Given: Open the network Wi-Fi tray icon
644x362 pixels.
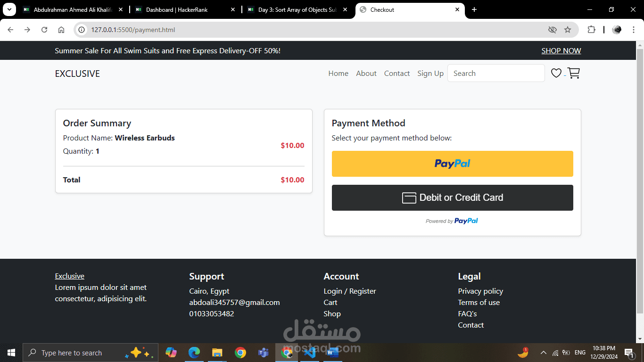Looking at the screenshot, I should pos(555,353).
